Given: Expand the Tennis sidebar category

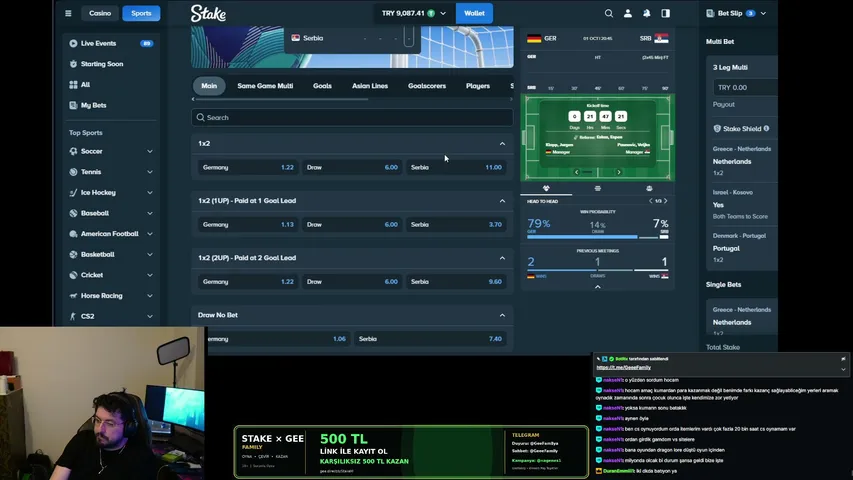Looking at the screenshot, I should coord(150,172).
